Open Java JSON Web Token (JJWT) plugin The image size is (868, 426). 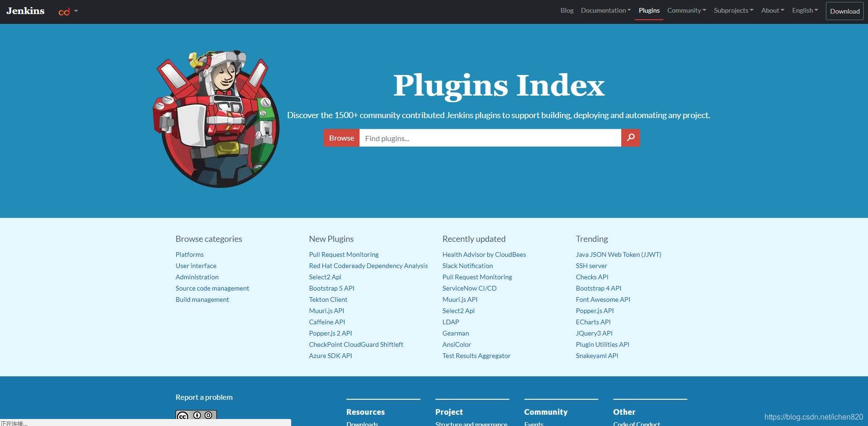point(618,254)
